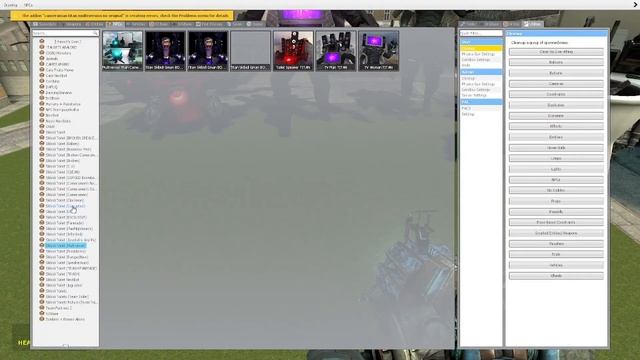Spawn the Toilet Speaker TITAN NPC
The image size is (640, 360).
point(293,51)
